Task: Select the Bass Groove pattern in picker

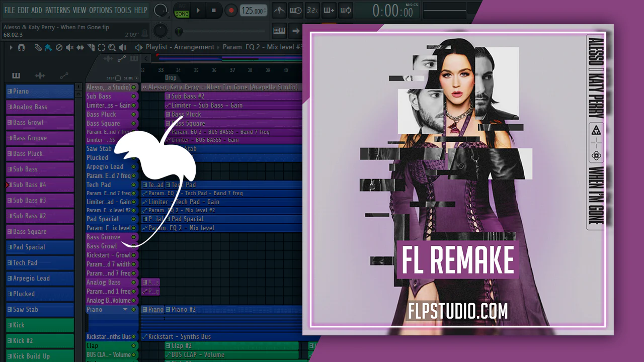Action: 40,138
